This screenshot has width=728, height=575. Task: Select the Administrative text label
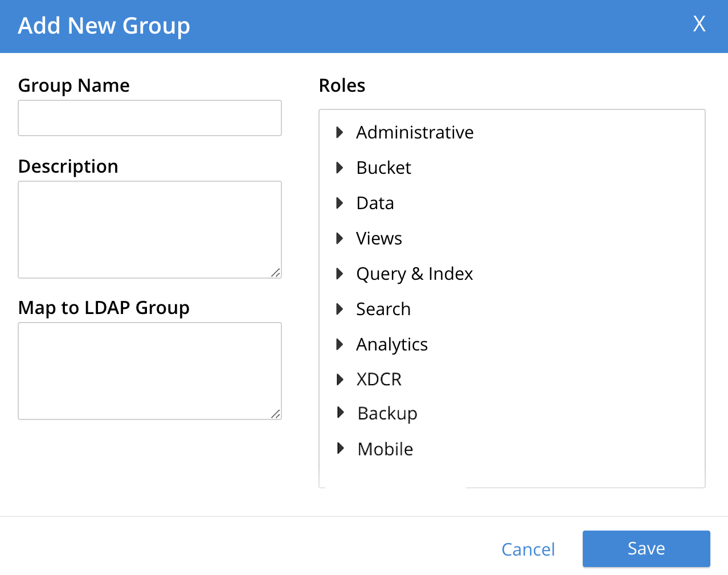[x=415, y=133]
